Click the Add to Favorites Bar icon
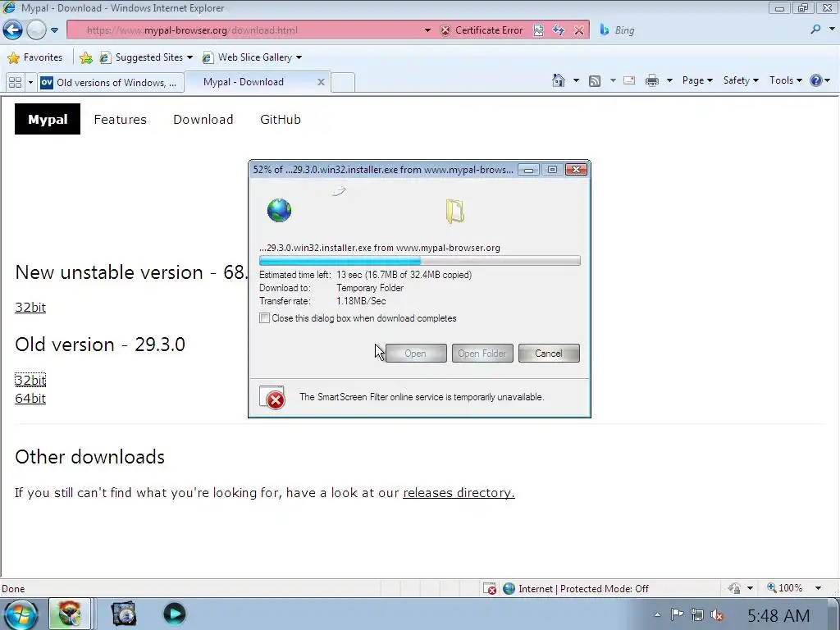840x630 pixels. point(85,57)
